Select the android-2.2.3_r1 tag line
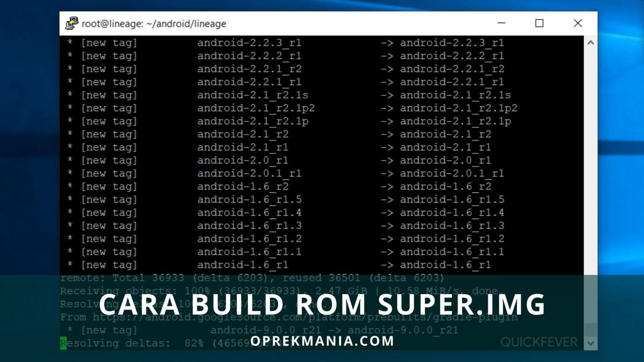 (250, 42)
